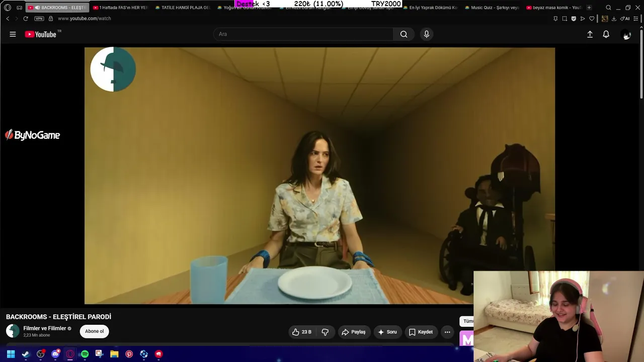Open the browser easy setup menu
This screenshot has height=362, width=644.
pyautogui.click(x=636, y=19)
